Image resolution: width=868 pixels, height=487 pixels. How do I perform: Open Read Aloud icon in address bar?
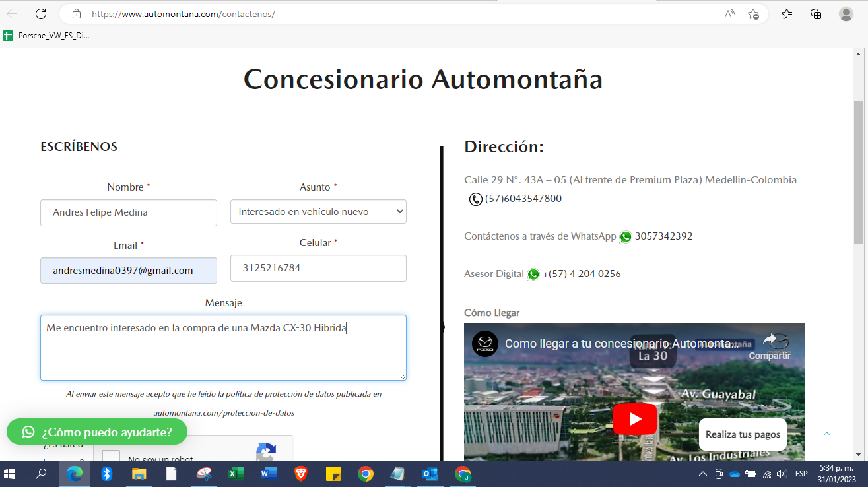pos(729,14)
